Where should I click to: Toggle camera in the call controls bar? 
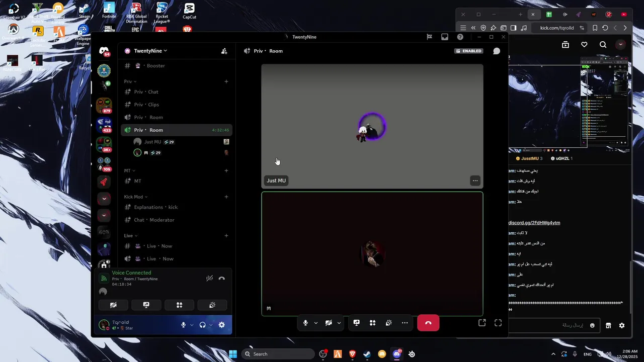[x=329, y=323]
